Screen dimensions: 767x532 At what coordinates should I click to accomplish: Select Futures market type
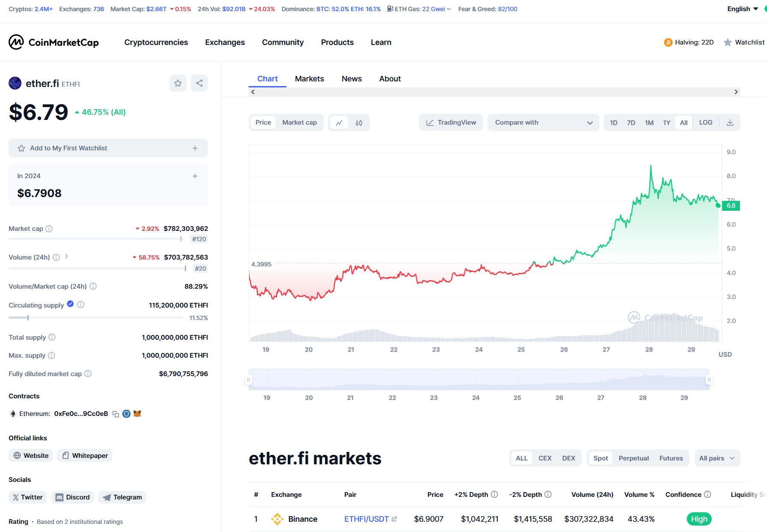671,458
